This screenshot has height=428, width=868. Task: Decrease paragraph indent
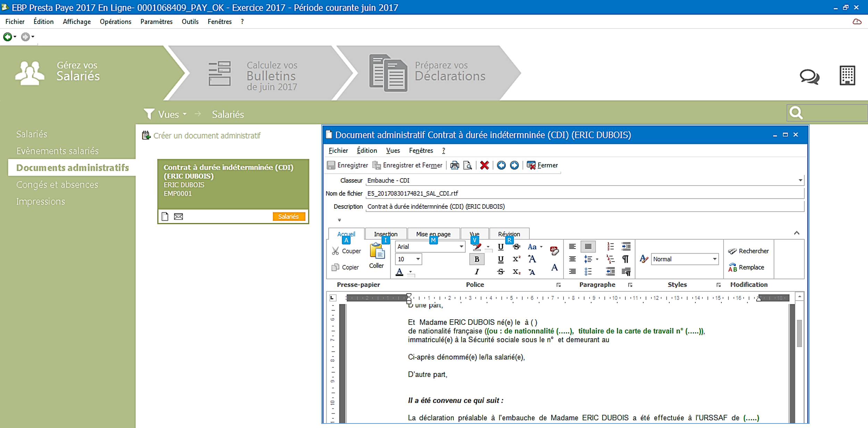[610, 272]
